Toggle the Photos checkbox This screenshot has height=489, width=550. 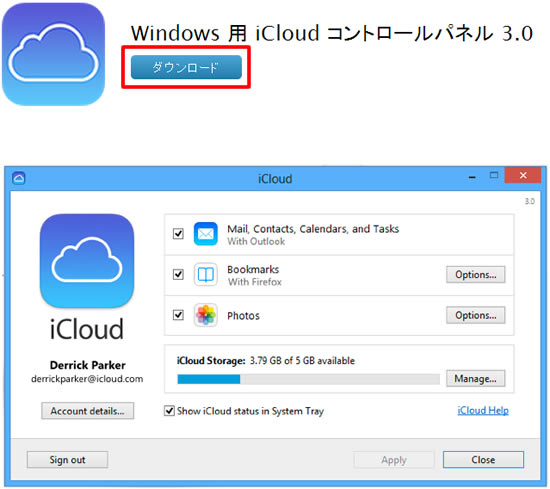pyautogui.click(x=178, y=315)
